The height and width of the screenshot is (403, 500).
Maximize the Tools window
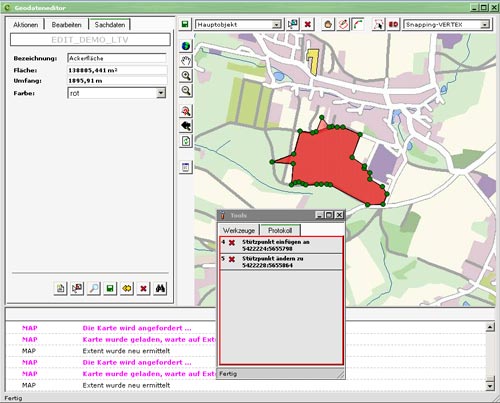[329, 215]
